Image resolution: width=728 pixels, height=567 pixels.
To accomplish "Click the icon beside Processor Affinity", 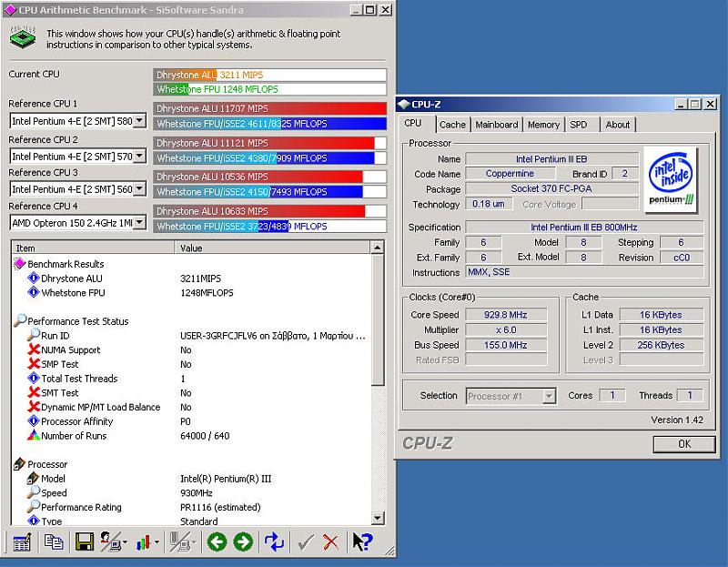I will (34, 421).
